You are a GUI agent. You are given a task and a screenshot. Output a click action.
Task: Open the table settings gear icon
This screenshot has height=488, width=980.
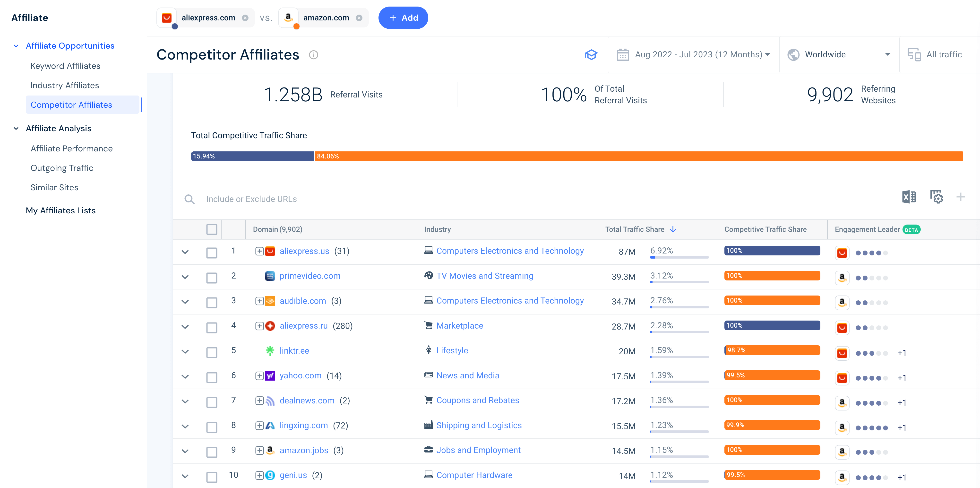(936, 197)
